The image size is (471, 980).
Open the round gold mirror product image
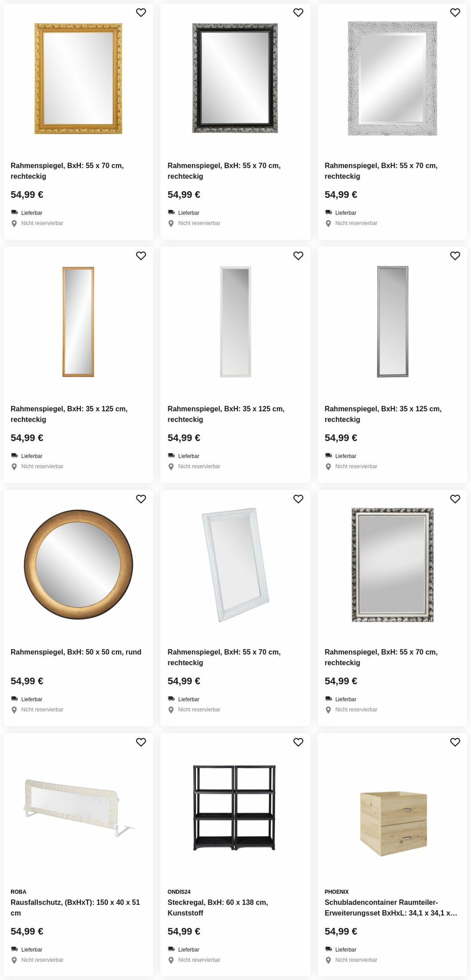[78, 564]
